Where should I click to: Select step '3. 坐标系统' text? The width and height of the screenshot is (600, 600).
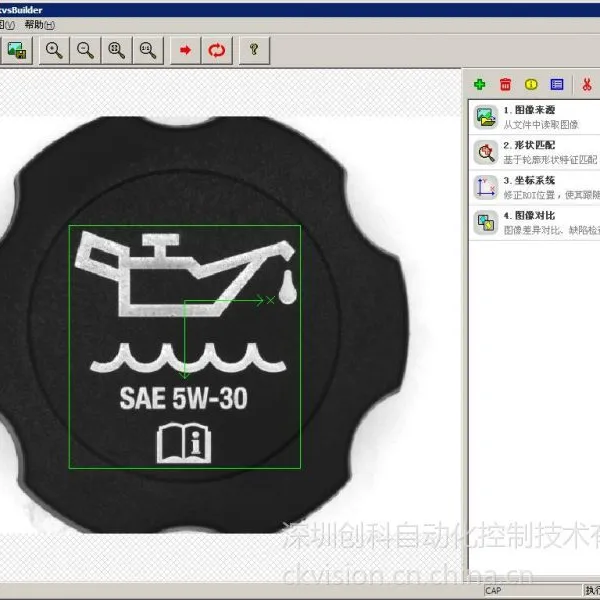tap(529, 181)
